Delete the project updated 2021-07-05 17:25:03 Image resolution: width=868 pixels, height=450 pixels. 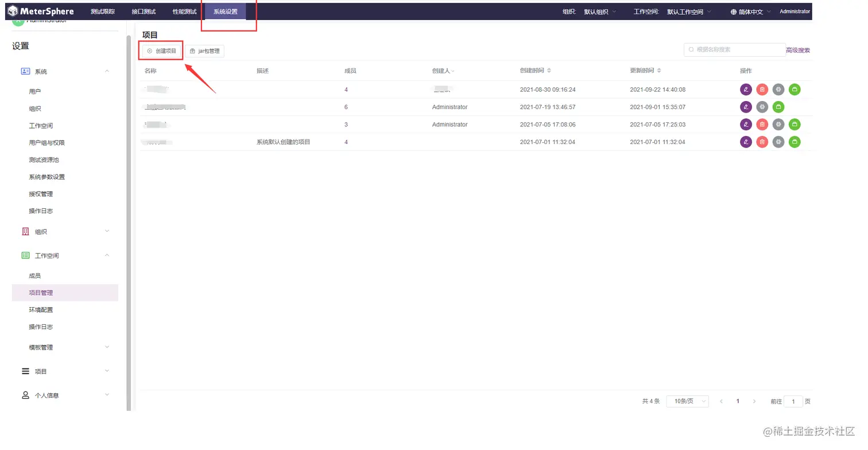pyautogui.click(x=762, y=125)
